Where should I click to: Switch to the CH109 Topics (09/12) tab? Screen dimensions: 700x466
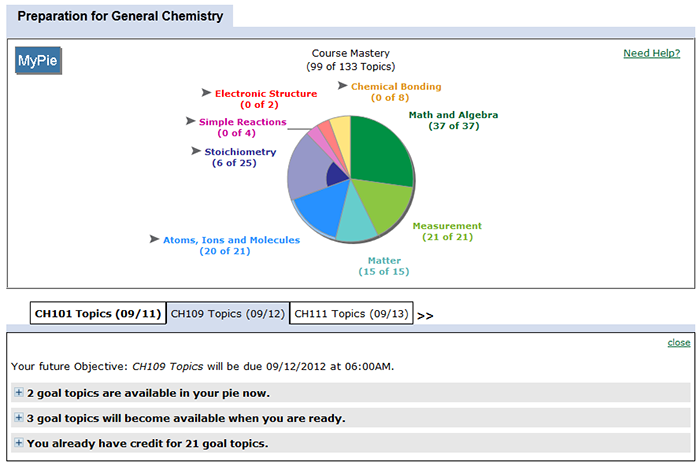pos(227,314)
